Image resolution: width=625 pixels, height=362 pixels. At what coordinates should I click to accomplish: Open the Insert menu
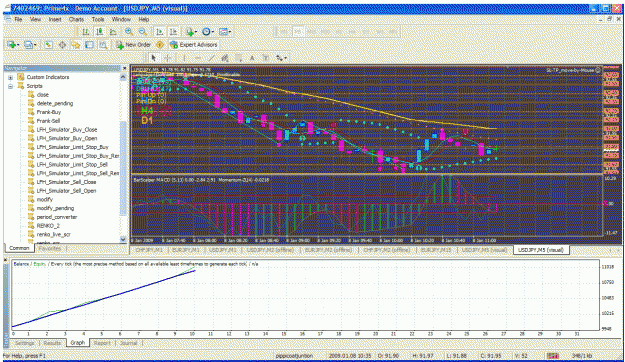(55, 19)
